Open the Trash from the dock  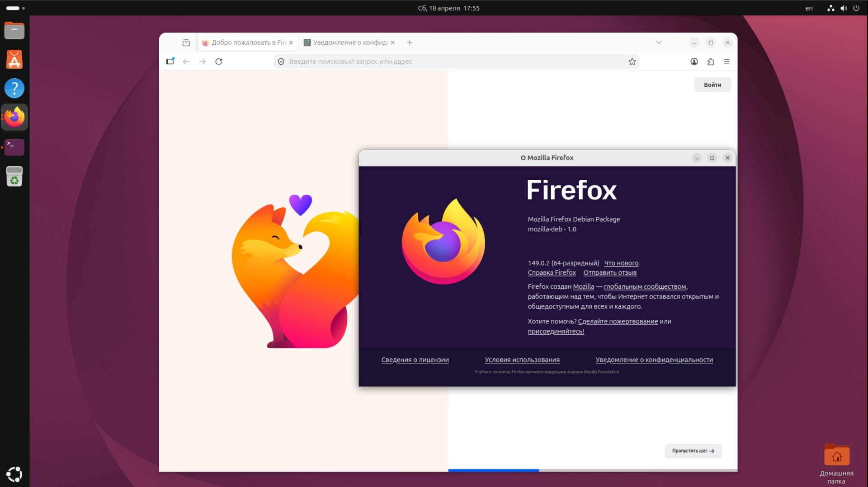tap(14, 177)
